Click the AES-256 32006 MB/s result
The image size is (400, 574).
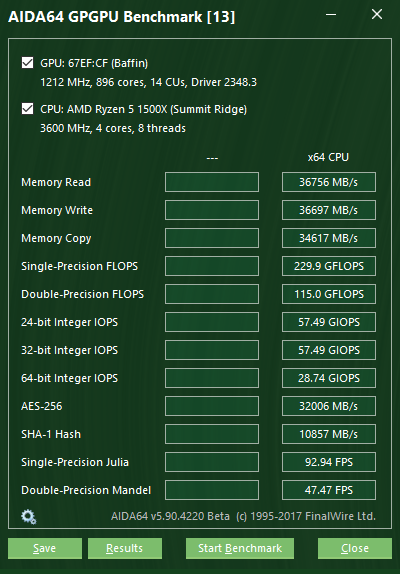[x=329, y=406]
